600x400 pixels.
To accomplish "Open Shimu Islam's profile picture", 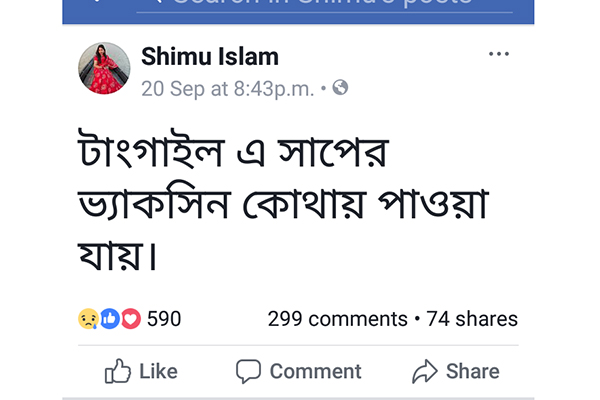I will pos(104,68).
